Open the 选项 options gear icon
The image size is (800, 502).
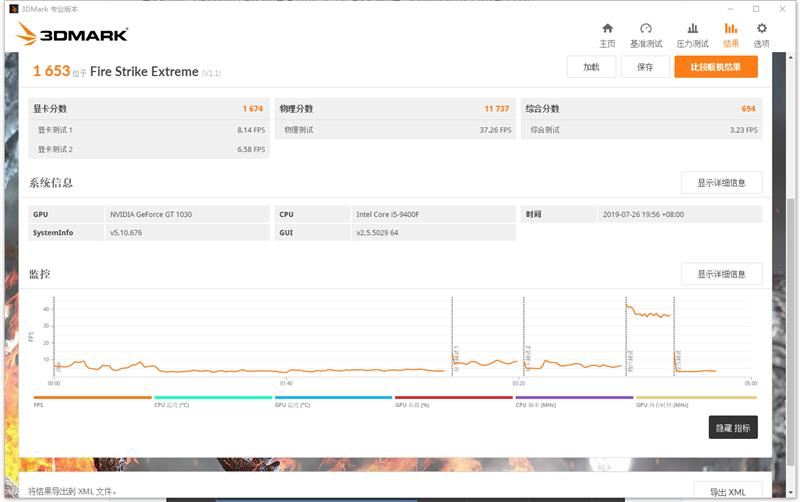(x=762, y=28)
